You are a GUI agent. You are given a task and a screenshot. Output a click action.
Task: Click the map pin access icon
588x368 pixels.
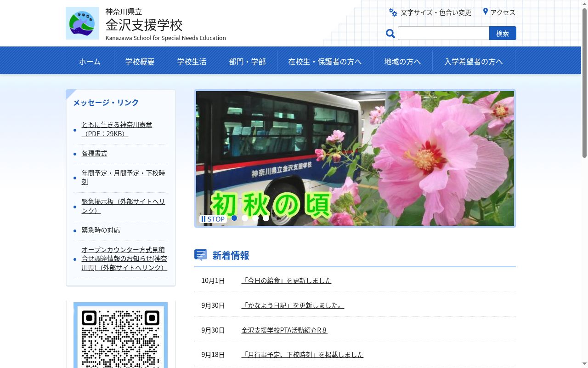click(485, 12)
